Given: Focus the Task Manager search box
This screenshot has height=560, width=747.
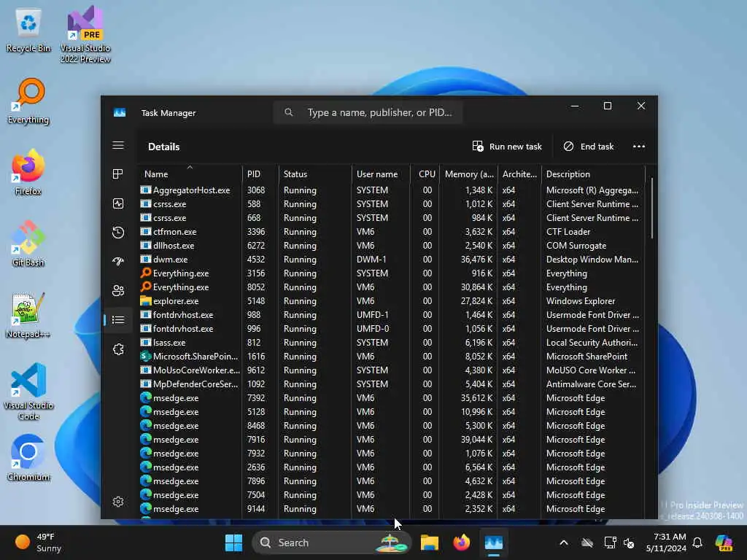Looking at the screenshot, I should click(x=368, y=112).
